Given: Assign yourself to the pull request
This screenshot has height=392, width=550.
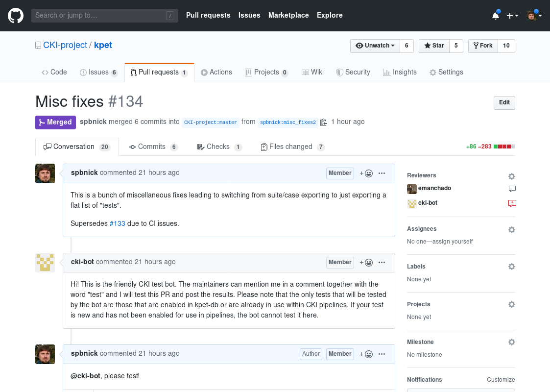Looking at the screenshot, I should point(453,242).
